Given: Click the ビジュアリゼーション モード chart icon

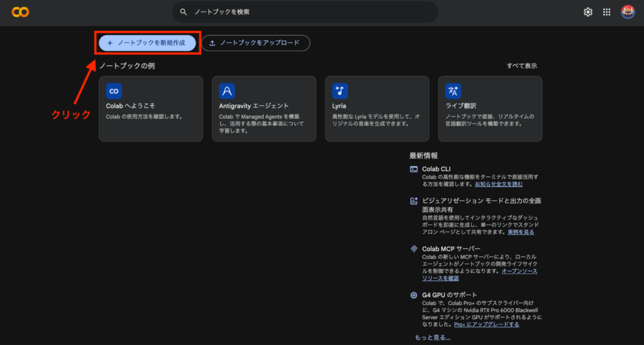Looking at the screenshot, I should tap(414, 201).
